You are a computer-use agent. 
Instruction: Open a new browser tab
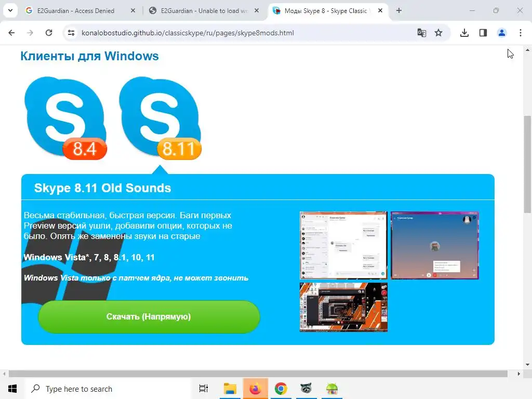tap(399, 10)
